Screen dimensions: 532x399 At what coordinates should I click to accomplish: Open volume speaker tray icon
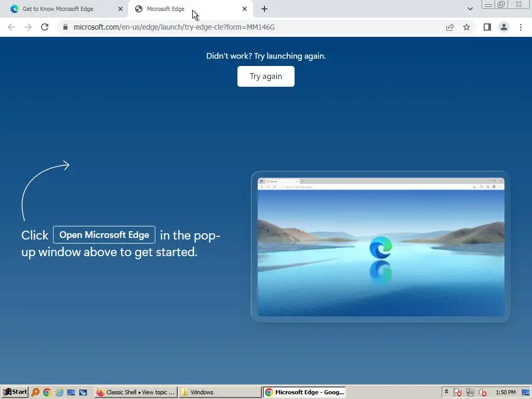[482, 392]
